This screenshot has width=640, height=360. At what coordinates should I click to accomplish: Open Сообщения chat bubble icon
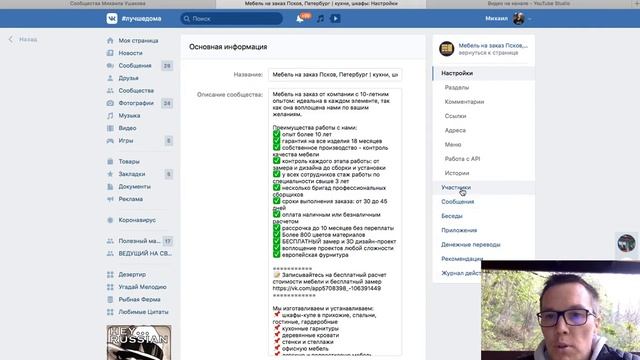[110, 65]
